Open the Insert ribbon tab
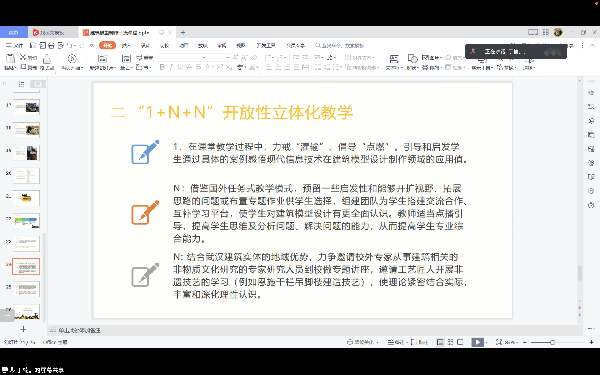The height and width of the screenshot is (375, 600). coord(126,46)
